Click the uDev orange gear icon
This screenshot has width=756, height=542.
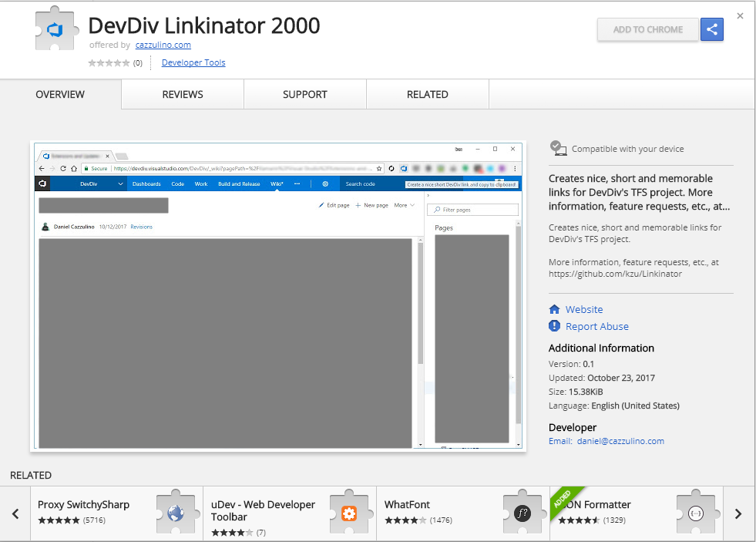[x=348, y=513]
